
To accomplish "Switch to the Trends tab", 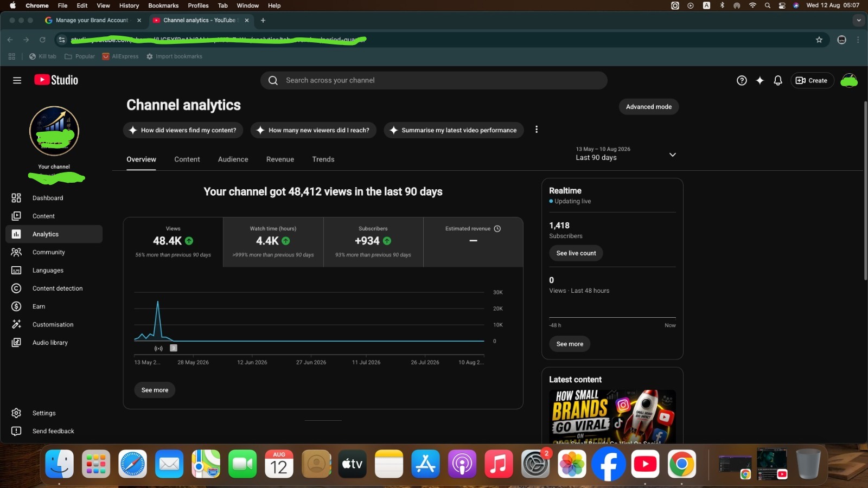I will pos(323,159).
